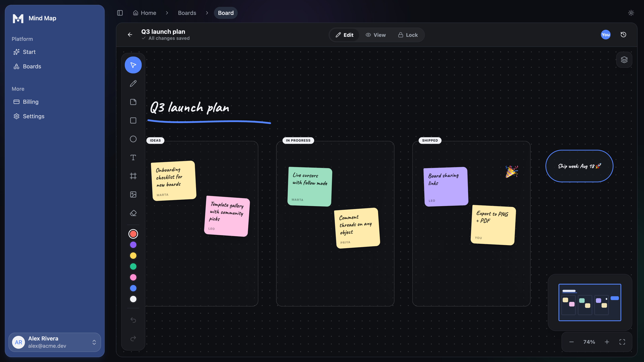
Task: Click the IDEAS frame label
Action: pyautogui.click(x=155, y=140)
